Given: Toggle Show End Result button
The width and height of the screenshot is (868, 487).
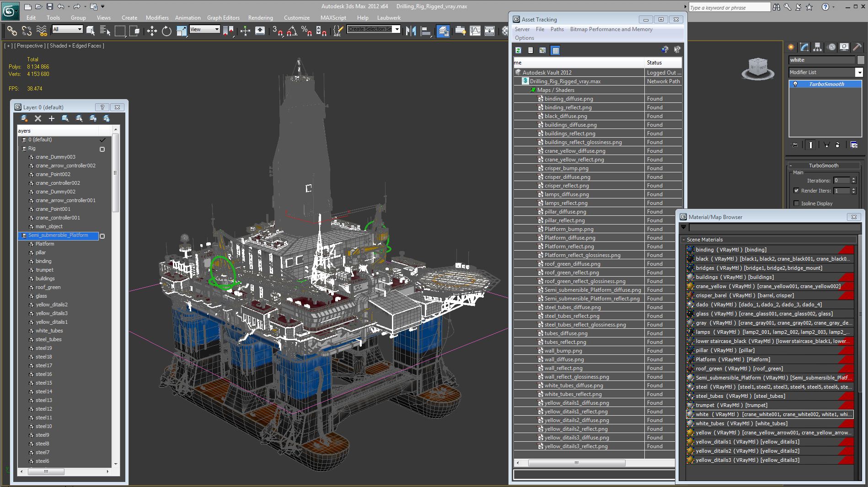Looking at the screenshot, I should 810,144.
